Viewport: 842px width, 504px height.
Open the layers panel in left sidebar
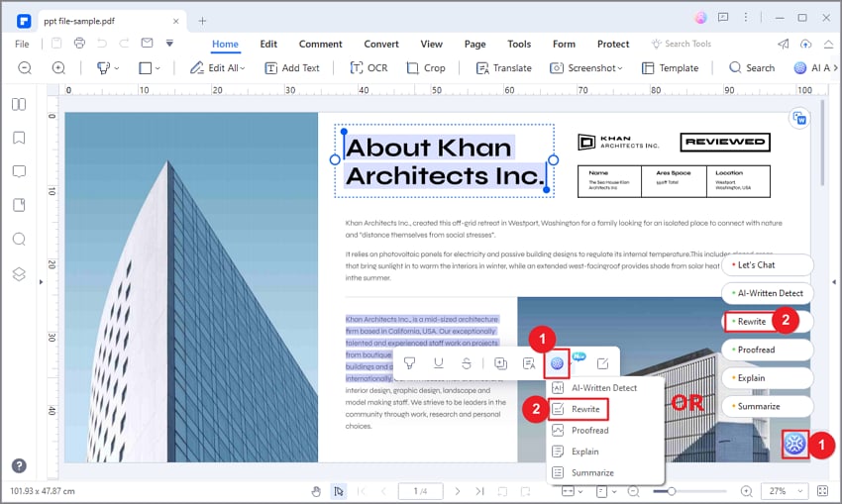[x=19, y=273]
